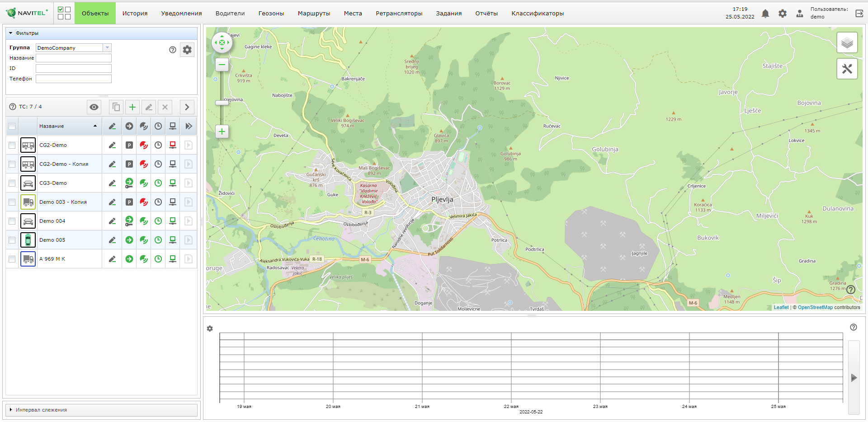
Task: Tick the select-all checkbox in table header
Action: [x=12, y=126]
